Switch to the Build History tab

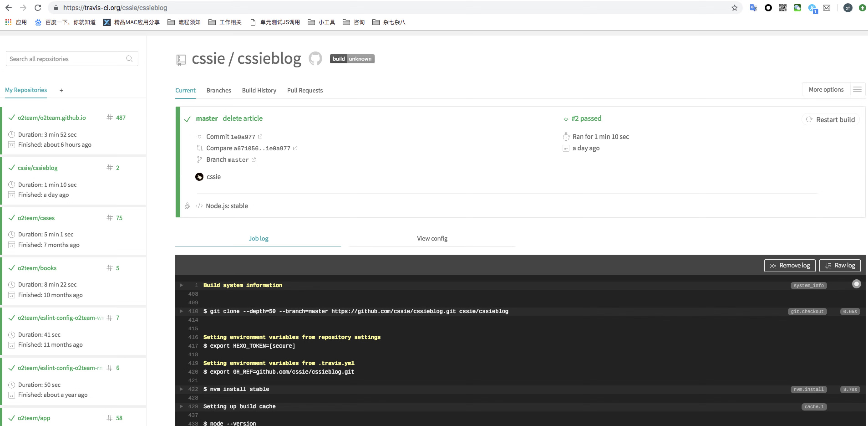point(259,90)
